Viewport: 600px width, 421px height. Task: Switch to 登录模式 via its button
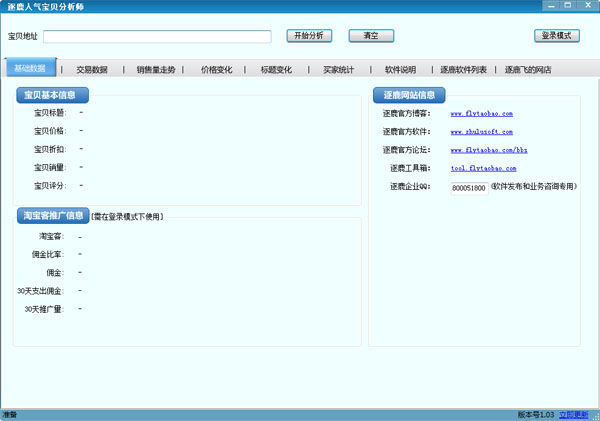point(556,36)
